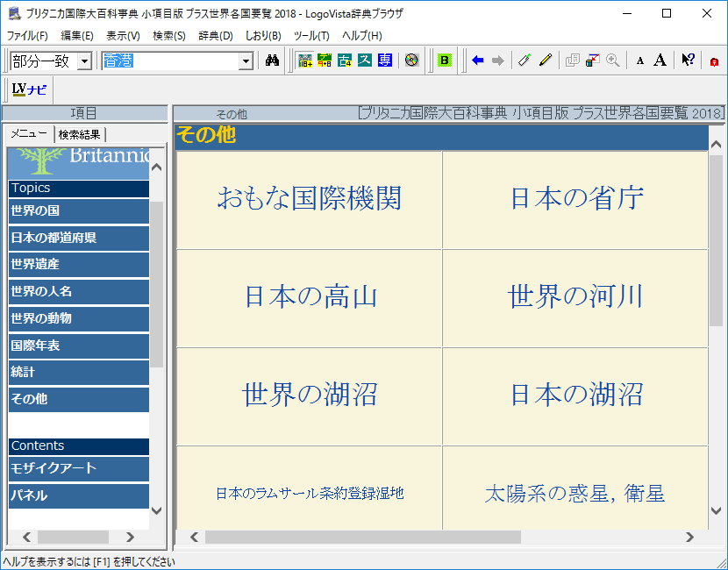Click the yellow-green icon right of 18+

coord(325,61)
